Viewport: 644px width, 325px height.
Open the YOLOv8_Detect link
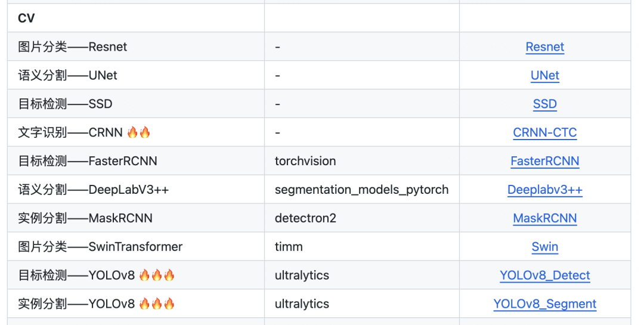point(544,276)
